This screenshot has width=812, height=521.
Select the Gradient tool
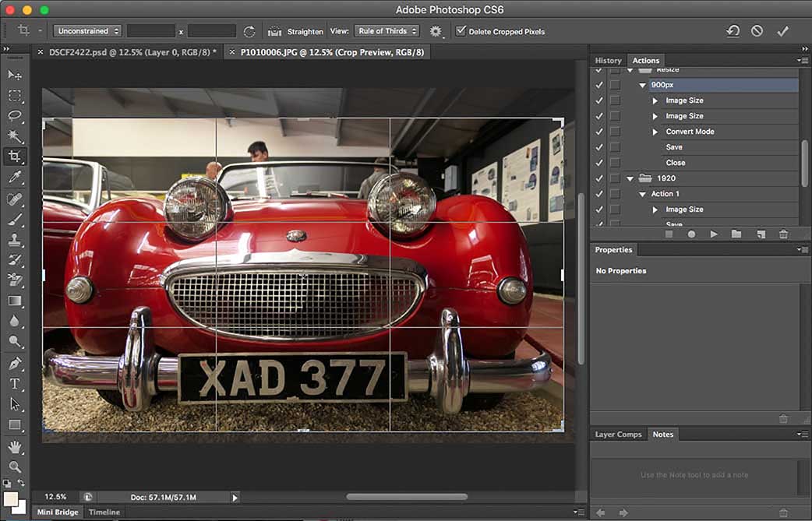point(15,301)
